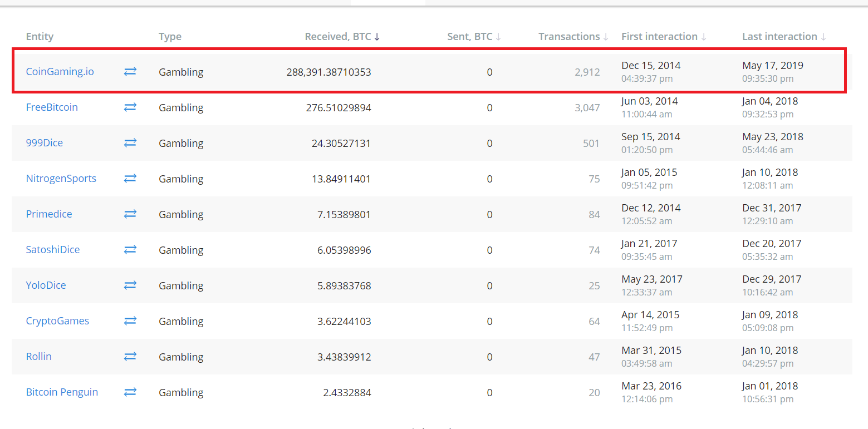The height and width of the screenshot is (429, 868).
Task: Click the first interaction date Dec 15, 2014
Action: tap(651, 66)
